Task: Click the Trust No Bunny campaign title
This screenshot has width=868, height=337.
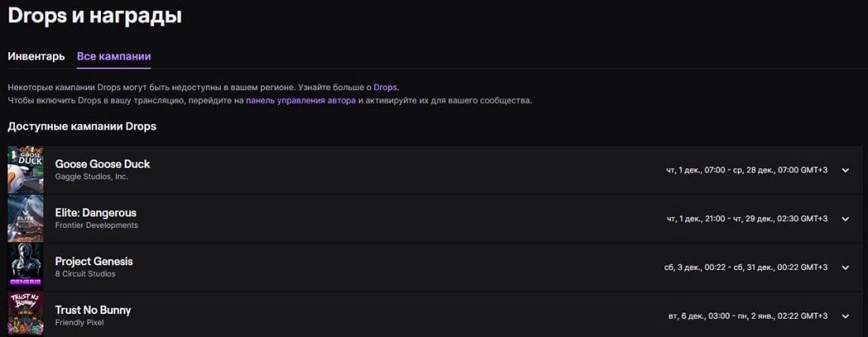Action: click(93, 310)
